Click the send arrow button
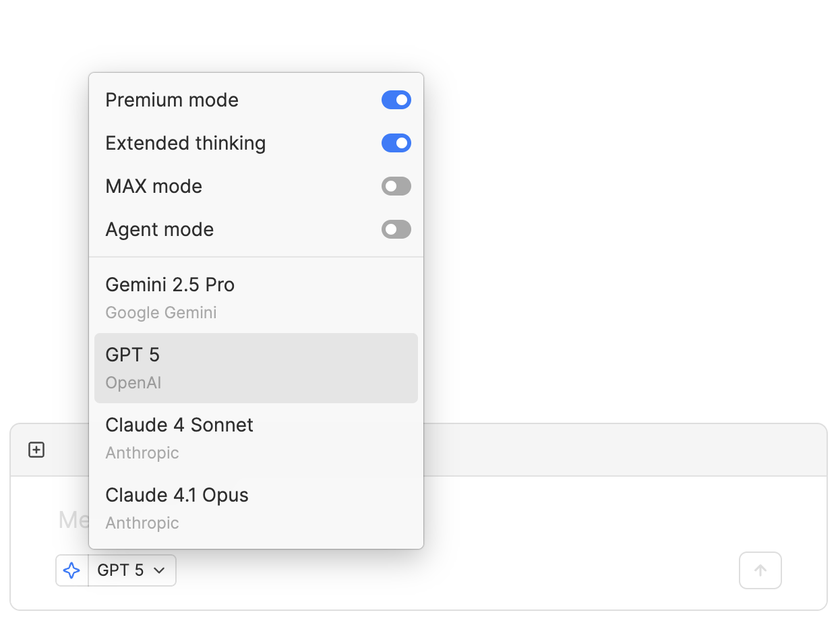 click(x=760, y=570)
